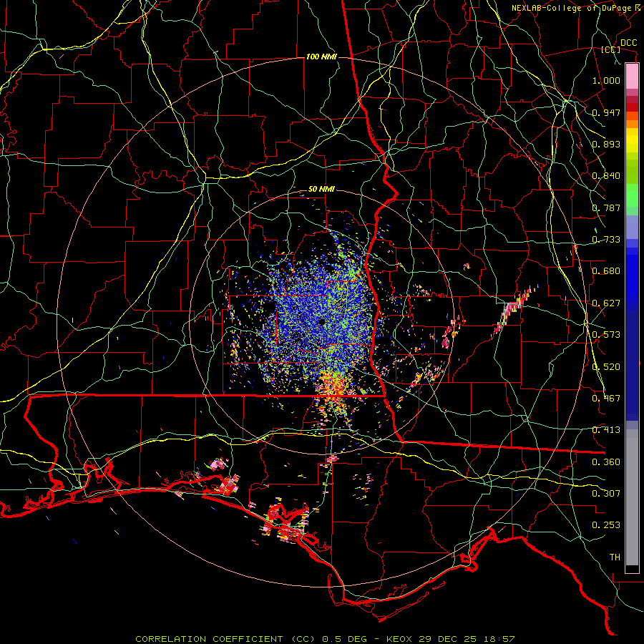This screenshot has width=644, height=644.
Task: Pick the lavender legend color near 0.733
Action: click(632, 227)
